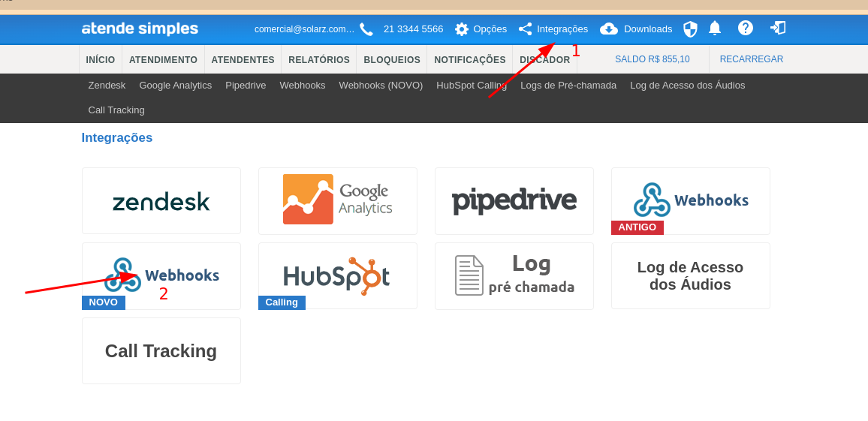This screenshot has height=421, width=868.
Task: Click the Opções gear icon
Action: pos(462,29)
